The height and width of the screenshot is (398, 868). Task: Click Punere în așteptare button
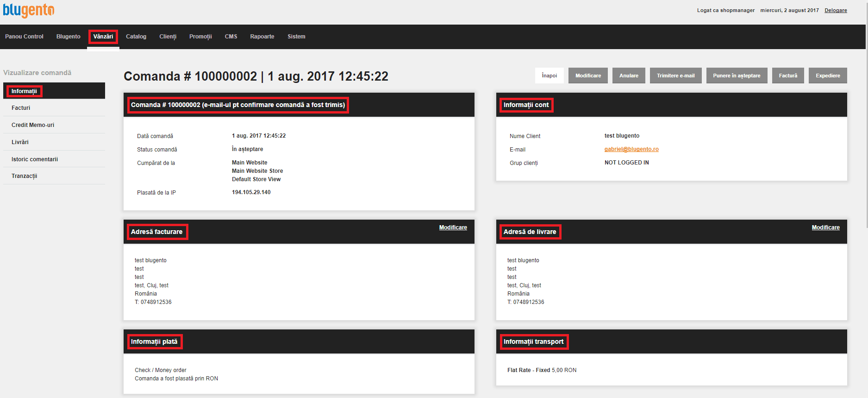pos(737,76)
